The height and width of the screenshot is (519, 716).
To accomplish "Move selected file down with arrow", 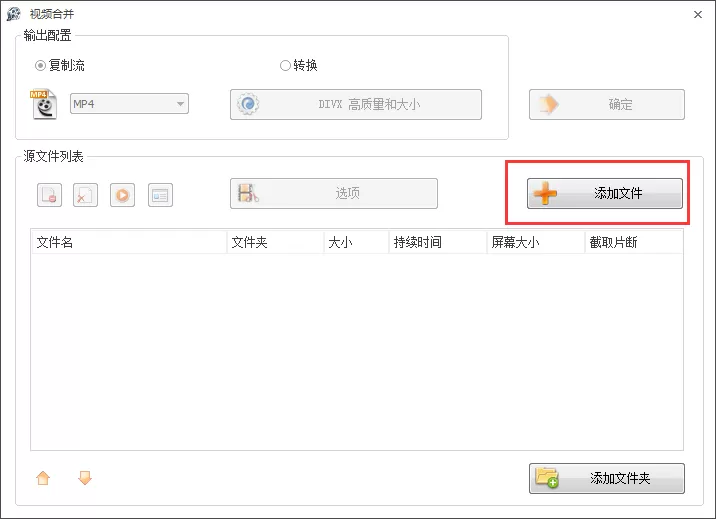I will coord(85,478).
